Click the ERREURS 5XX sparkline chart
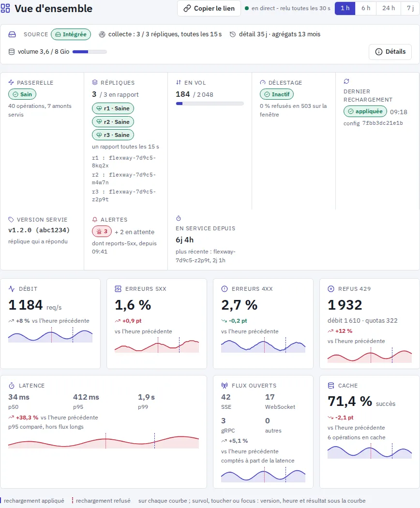The height and width of the screenshot is (508, 420). [157, 345]
